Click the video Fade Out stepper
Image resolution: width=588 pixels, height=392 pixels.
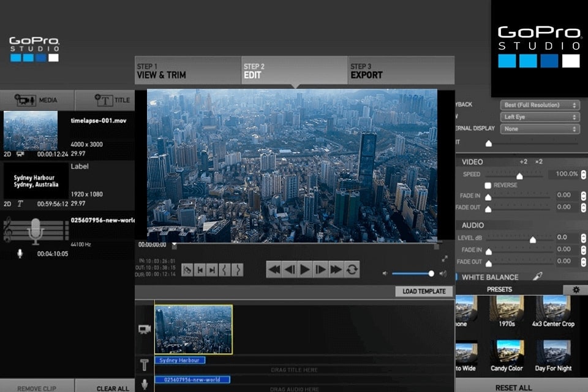584,208
